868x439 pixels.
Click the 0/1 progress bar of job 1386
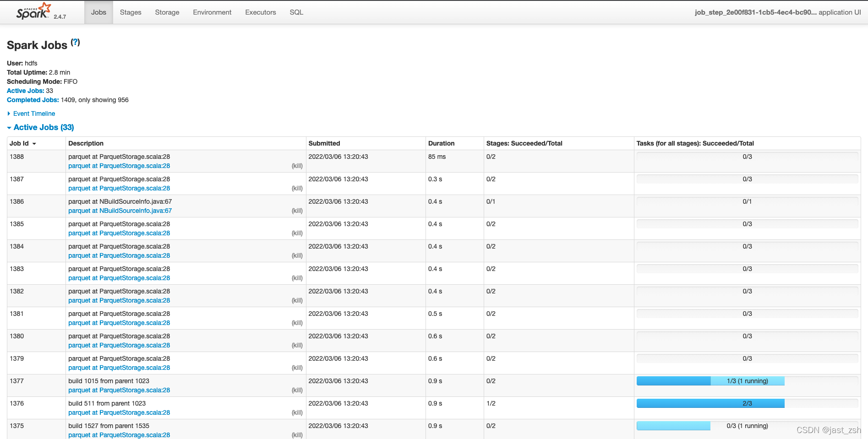click(747, 201)
